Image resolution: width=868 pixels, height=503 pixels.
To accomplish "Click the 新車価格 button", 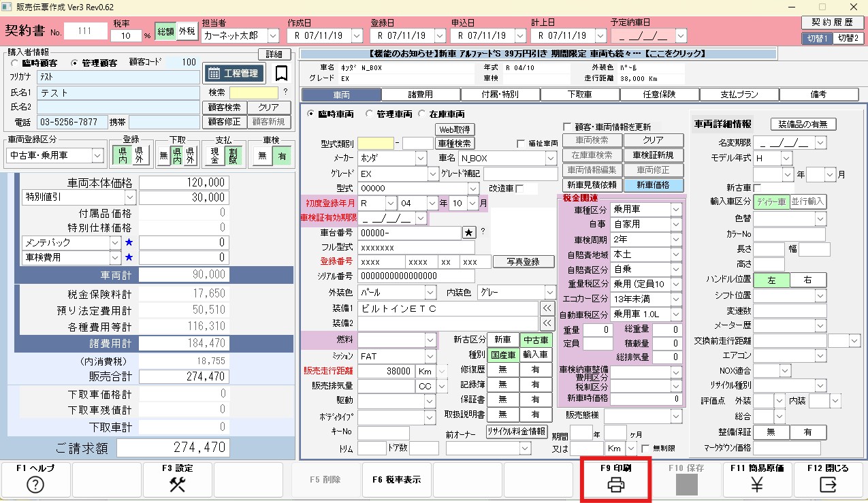I will [653, 184].
